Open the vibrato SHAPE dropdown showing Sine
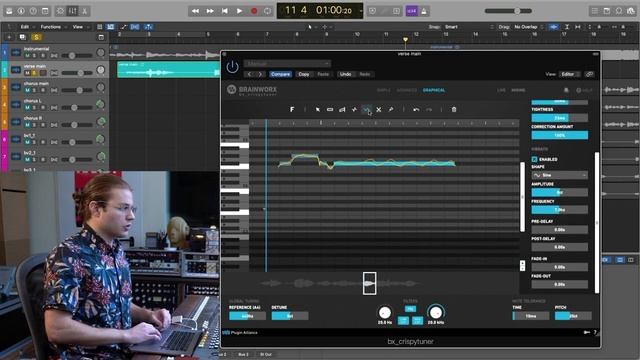The width and height of the screenshot is (640, 360). coord(560,175)
